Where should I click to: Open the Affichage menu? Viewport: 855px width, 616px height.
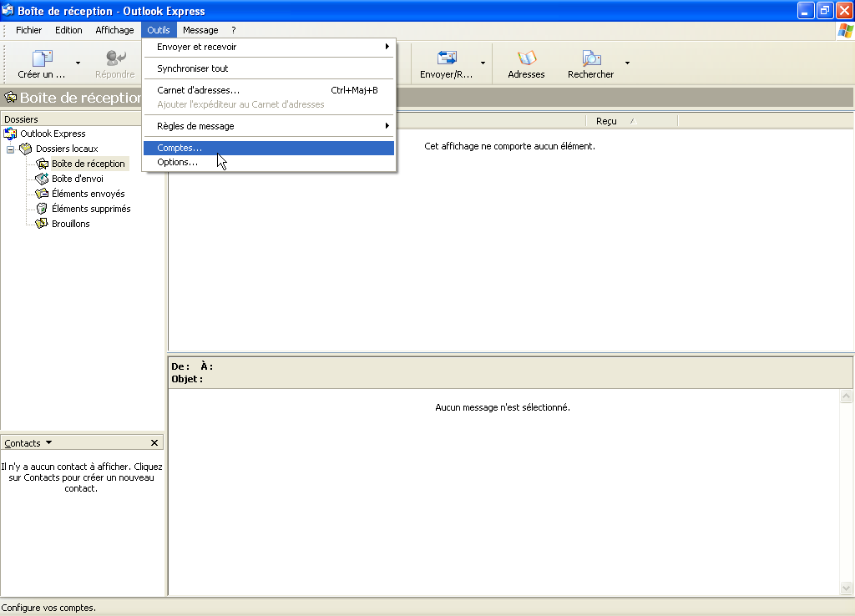point(114,30)
